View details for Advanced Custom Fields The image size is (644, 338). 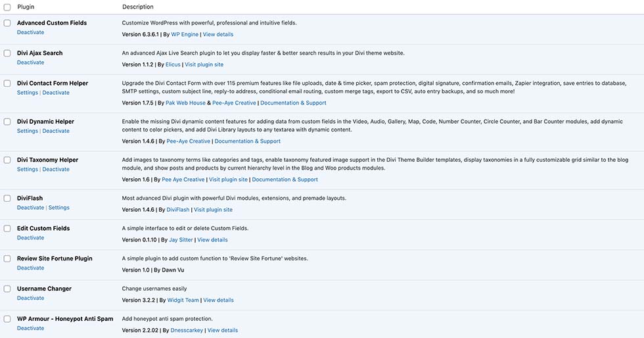218,35
